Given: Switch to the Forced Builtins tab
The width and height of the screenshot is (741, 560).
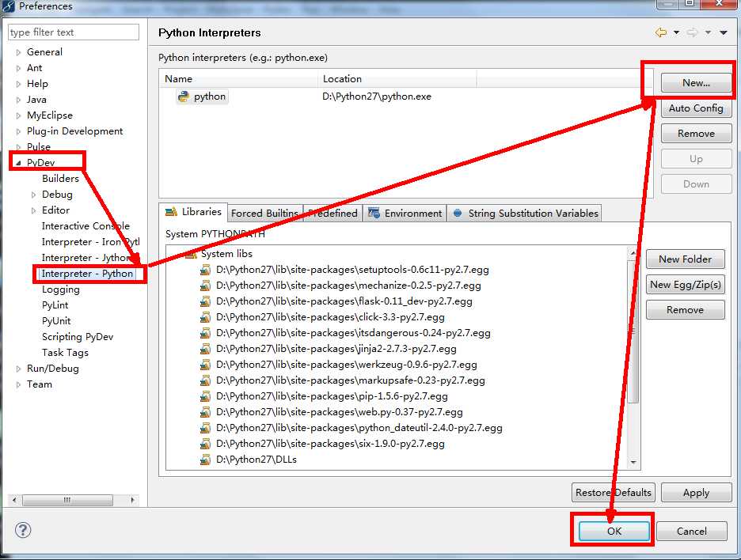Looking at the screenshot, I should click(264, 214).
